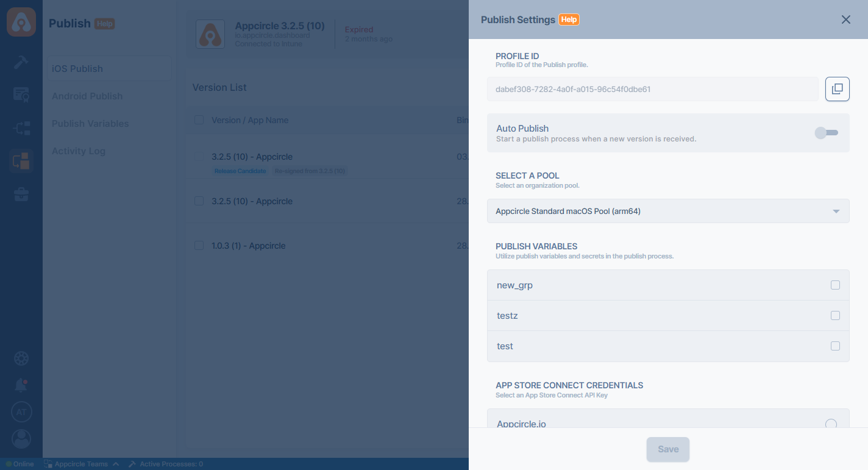View the Activity Log
Screen dimensions: 868x470
(78, 151)
